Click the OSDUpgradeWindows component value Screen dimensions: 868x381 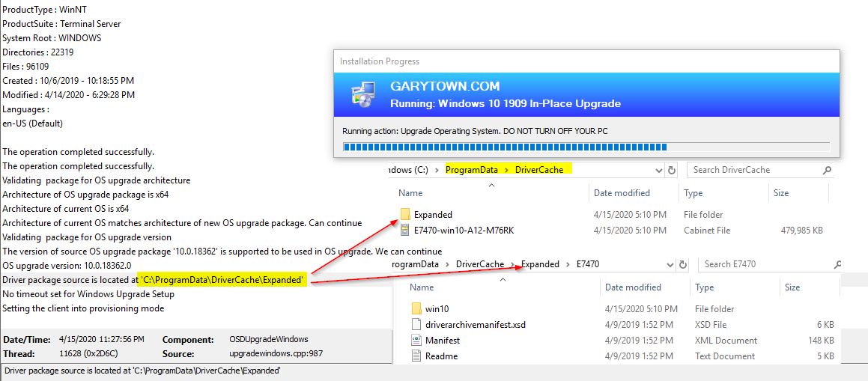tap(268, 339)
